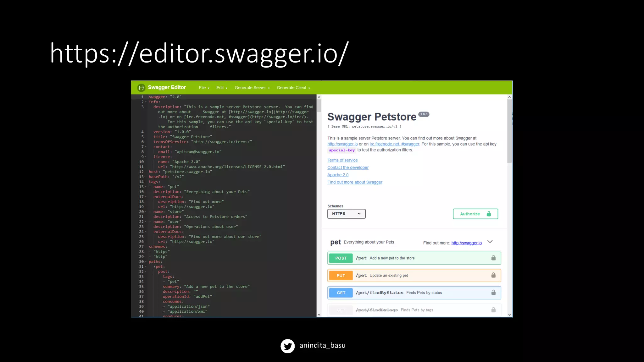Fold the license block at line 9

tap(146, 157)
